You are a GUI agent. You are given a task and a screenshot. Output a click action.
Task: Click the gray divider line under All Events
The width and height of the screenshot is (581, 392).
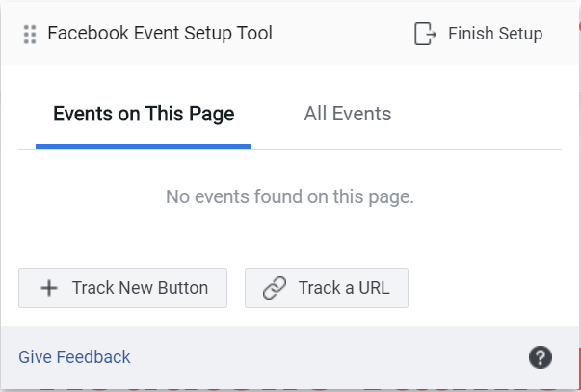pyautogui.click(x=405, y=149)
